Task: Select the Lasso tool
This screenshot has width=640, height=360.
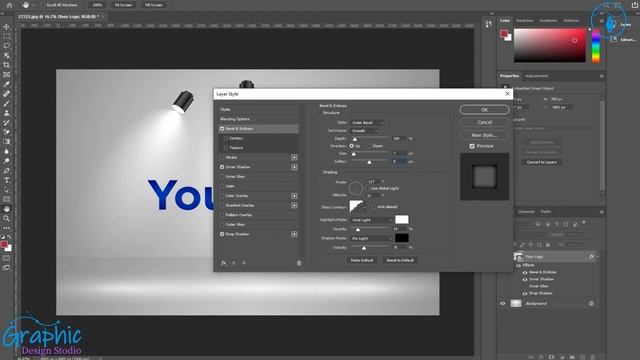Action: click(7, 46)
